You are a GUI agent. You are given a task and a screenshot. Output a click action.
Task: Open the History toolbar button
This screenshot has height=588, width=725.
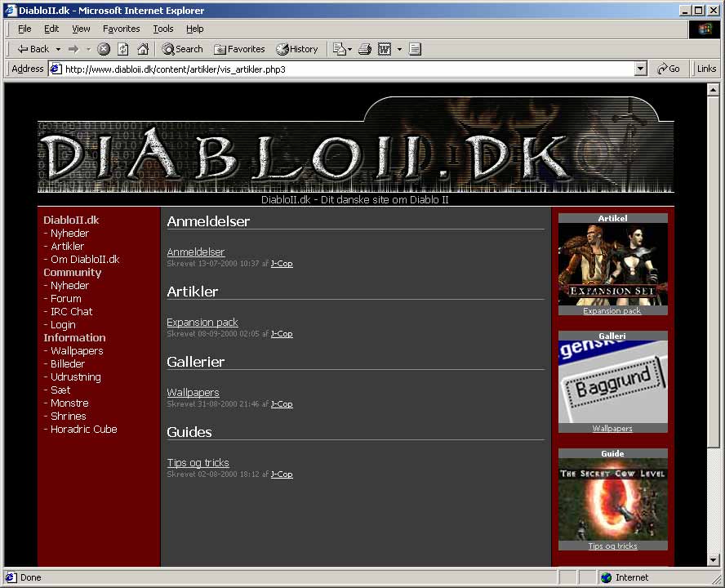(x=297, y=49)
